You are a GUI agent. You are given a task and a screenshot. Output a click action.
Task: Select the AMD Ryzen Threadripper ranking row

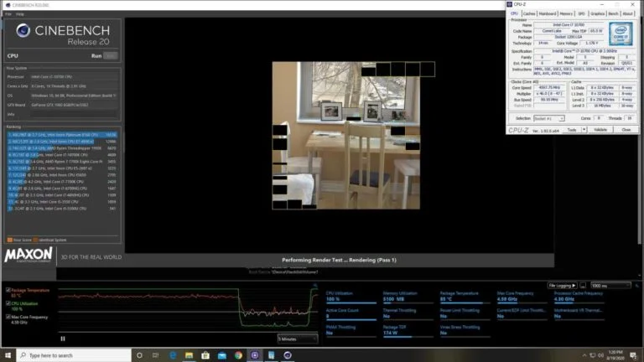pos(62,148)
